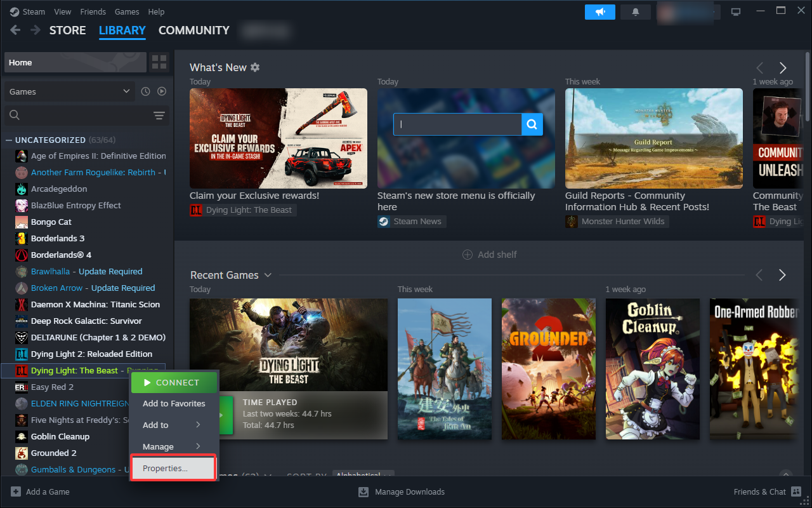Expand the Recent Games shelf dropdown
Screen dimensions: 812x508
click(268, 275)
